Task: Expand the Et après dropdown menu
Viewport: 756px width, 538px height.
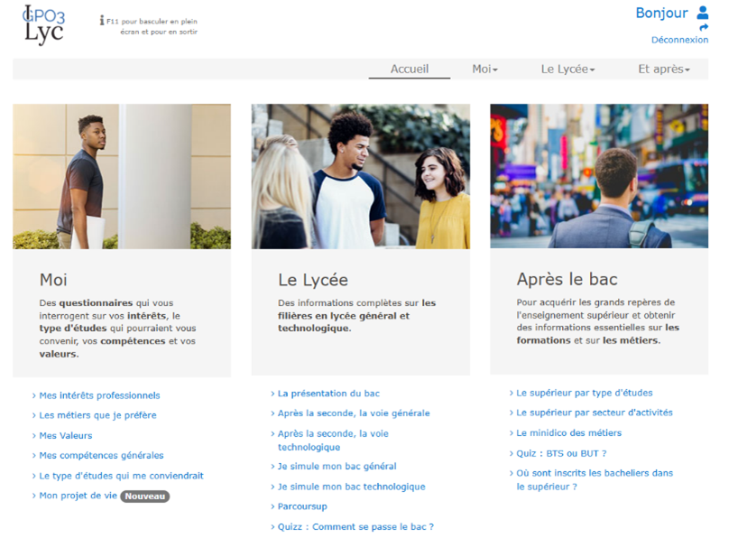Action: [x=663, y=70]
